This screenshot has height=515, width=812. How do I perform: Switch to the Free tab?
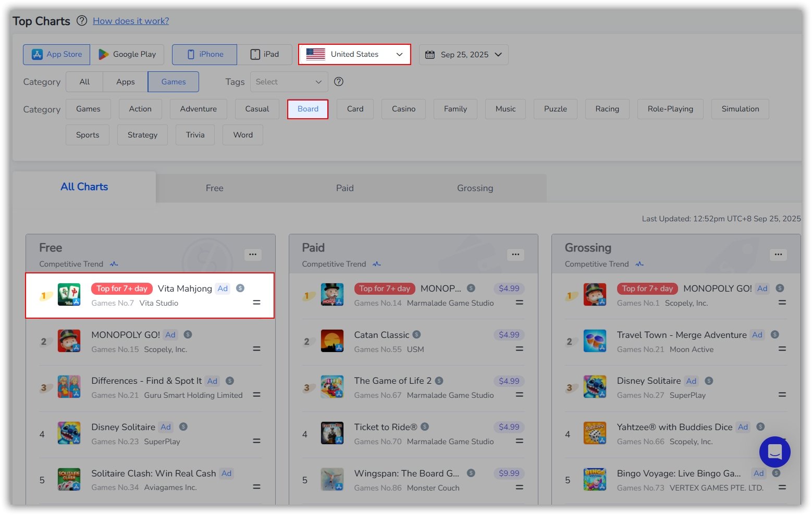click(214, 188)
